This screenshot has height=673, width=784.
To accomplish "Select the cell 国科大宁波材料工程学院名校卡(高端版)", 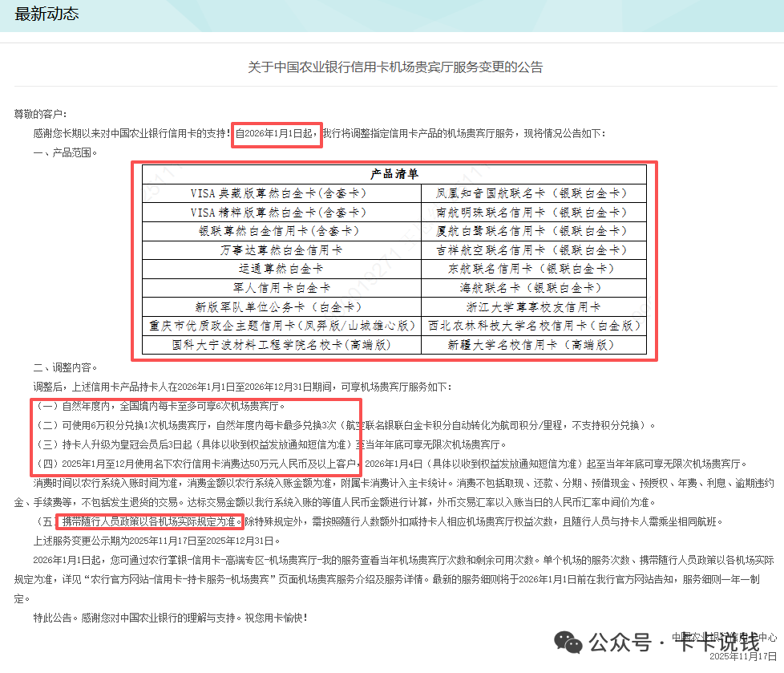I will [x=281, y=345].
